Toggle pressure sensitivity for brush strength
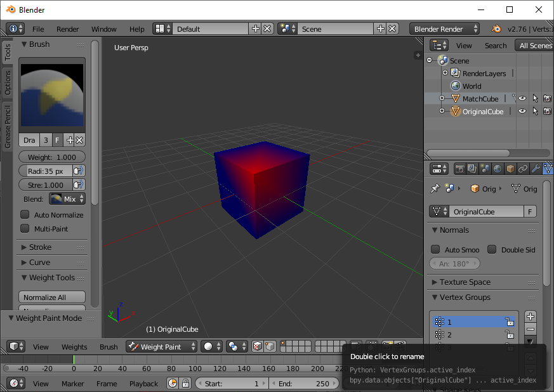Viewport: 554px width, 392px height. [79, 185]
